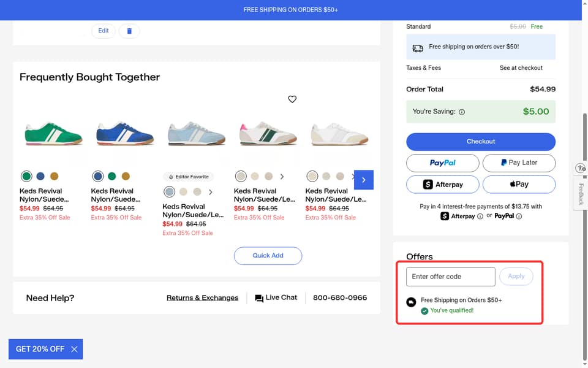Open the info icon next to You're Saving
588x368 pixels.
click(462, 112)
